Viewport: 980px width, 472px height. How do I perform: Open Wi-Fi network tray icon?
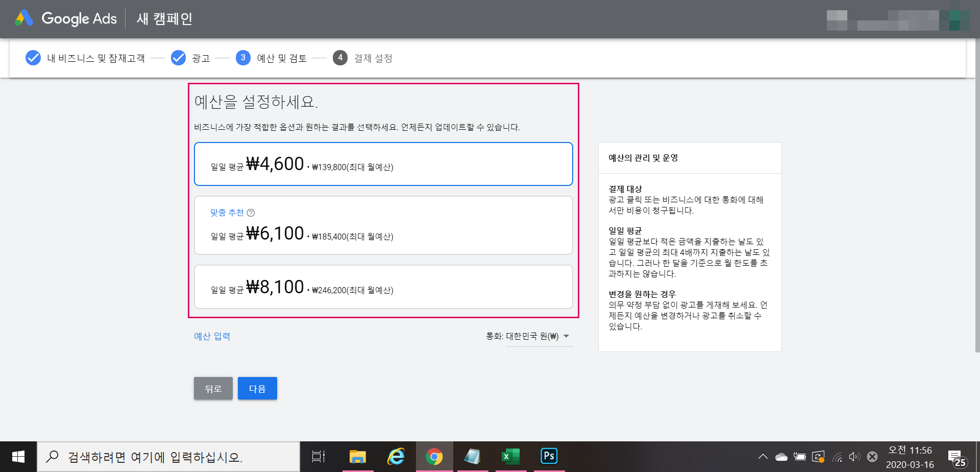[838, 457]
